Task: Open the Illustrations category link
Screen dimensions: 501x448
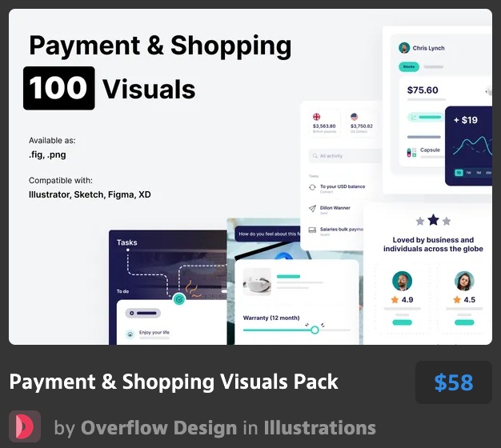Action: point(319,428)
